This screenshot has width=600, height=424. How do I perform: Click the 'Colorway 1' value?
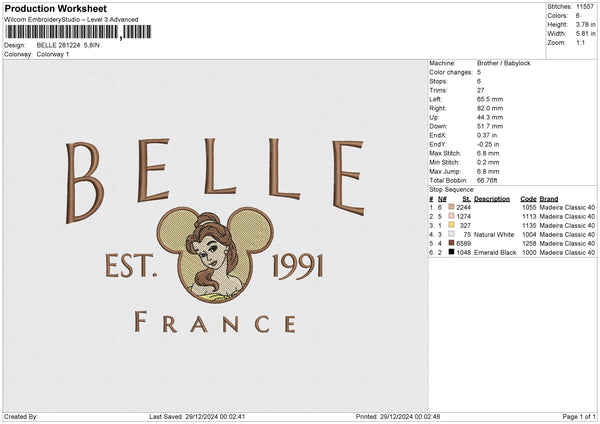click(x=53, y=54)
